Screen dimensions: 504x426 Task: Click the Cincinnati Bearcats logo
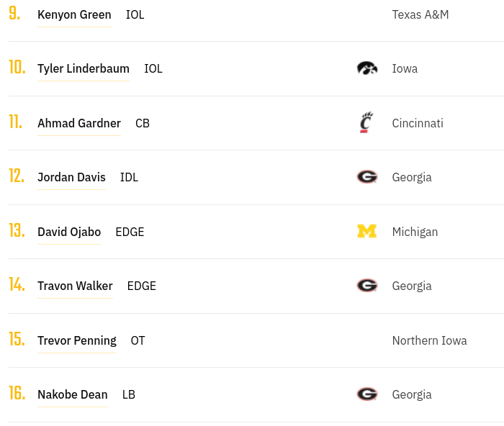pos(366,122)
